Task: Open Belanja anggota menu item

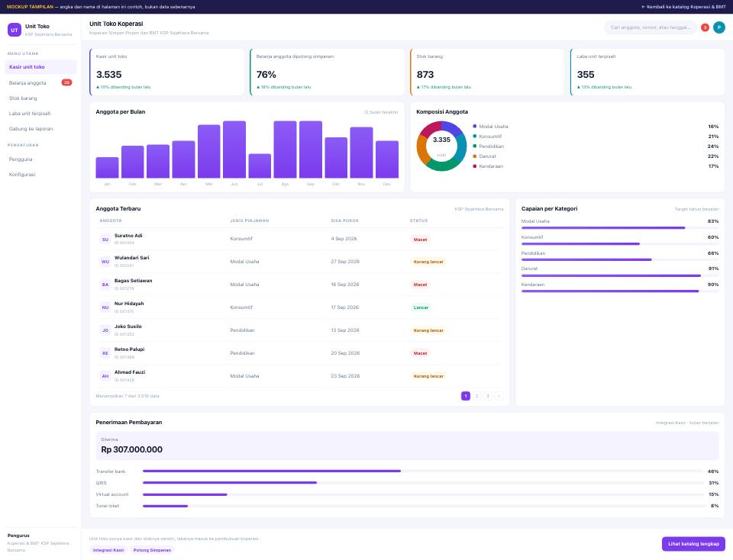Action: point(40,82)
